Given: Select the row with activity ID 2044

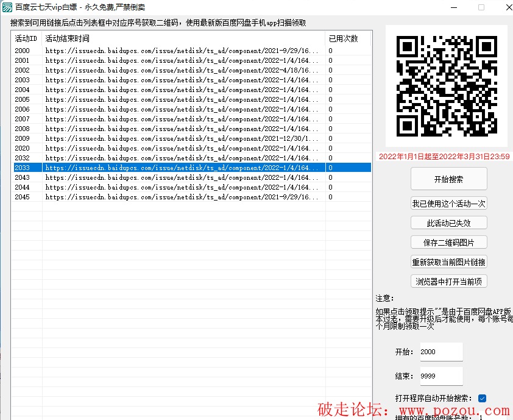Looking at the screenshot, I should [191, 187].
